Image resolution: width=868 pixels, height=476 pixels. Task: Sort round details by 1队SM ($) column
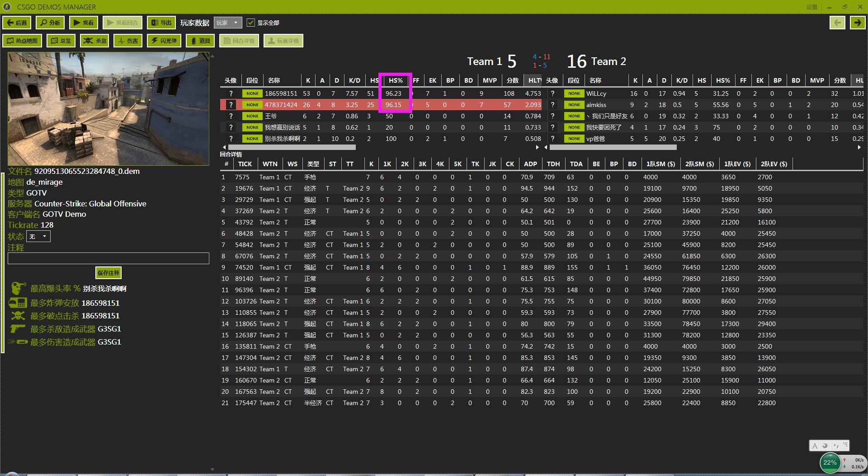tap(660, 164)
